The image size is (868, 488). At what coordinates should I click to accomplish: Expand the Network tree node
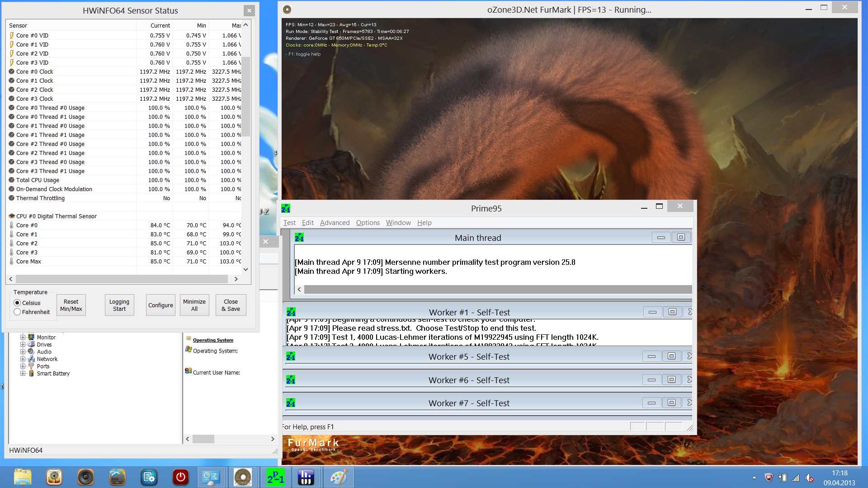click(23, 359)
